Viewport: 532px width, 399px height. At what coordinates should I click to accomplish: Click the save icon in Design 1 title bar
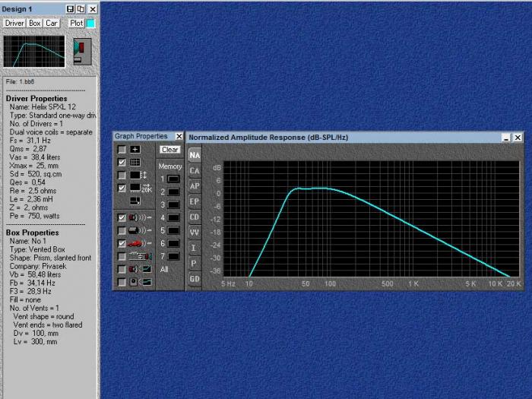(x=70, y=8)
